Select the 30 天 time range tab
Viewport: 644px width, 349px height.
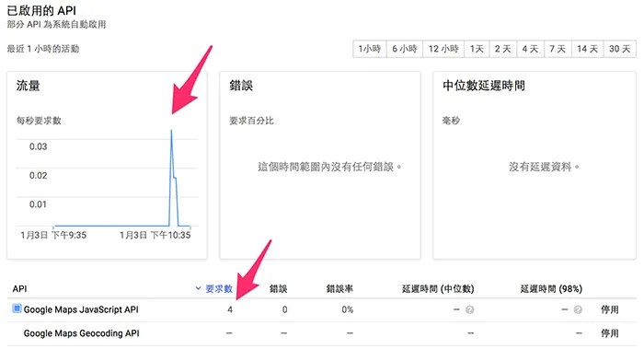pos(620,49)
